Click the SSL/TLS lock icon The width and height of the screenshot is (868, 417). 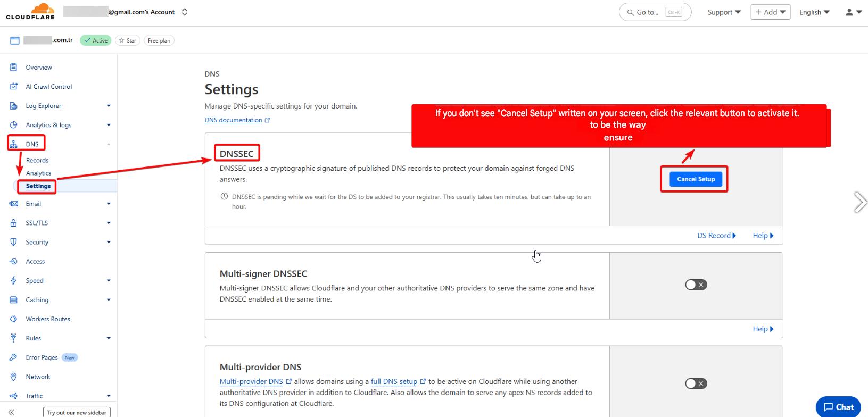click(x=14, y=223)
